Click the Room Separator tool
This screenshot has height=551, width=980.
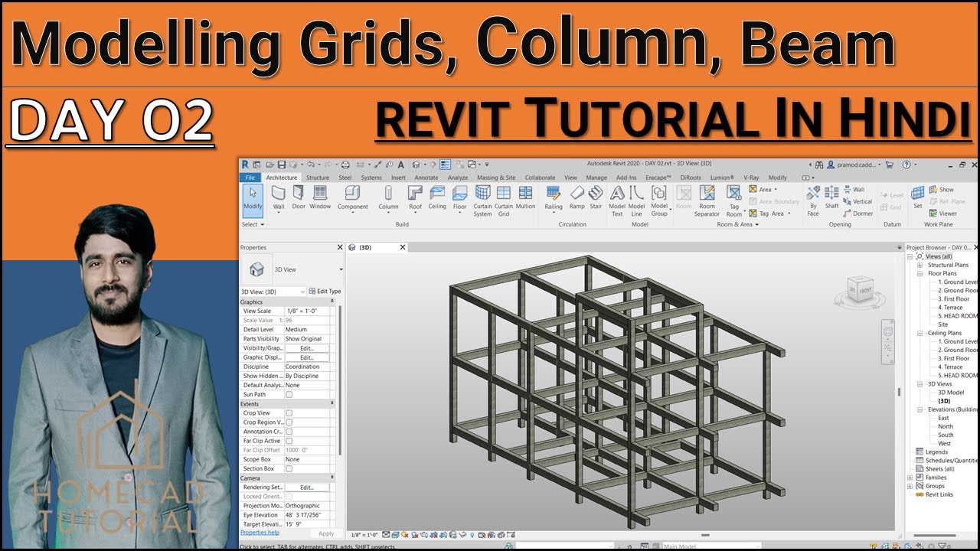[x=707, y=201]
